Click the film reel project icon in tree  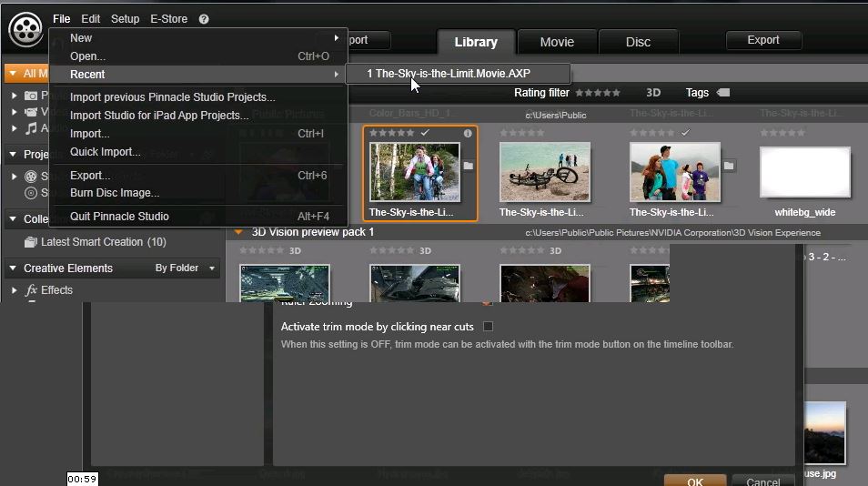31,177
